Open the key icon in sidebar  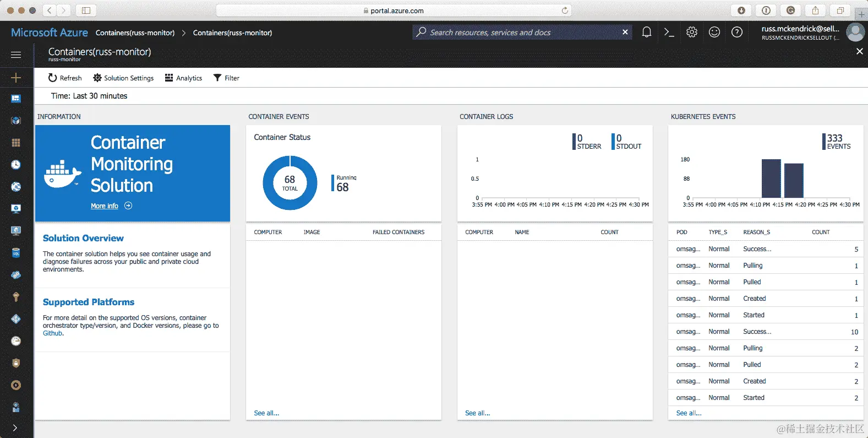[16, 297]
